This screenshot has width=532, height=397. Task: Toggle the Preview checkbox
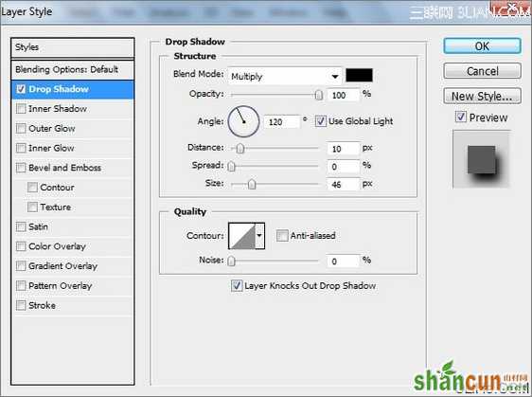460,117
